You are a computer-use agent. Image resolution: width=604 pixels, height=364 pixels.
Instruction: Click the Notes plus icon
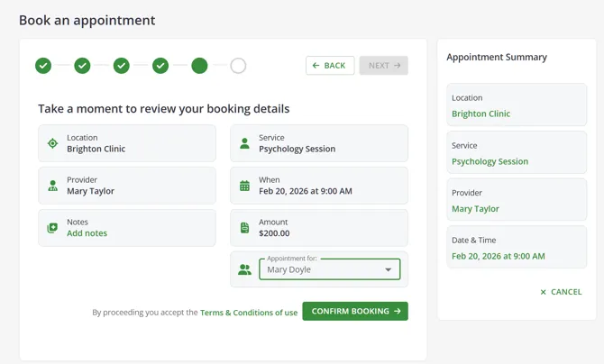(x=52, y=228)
